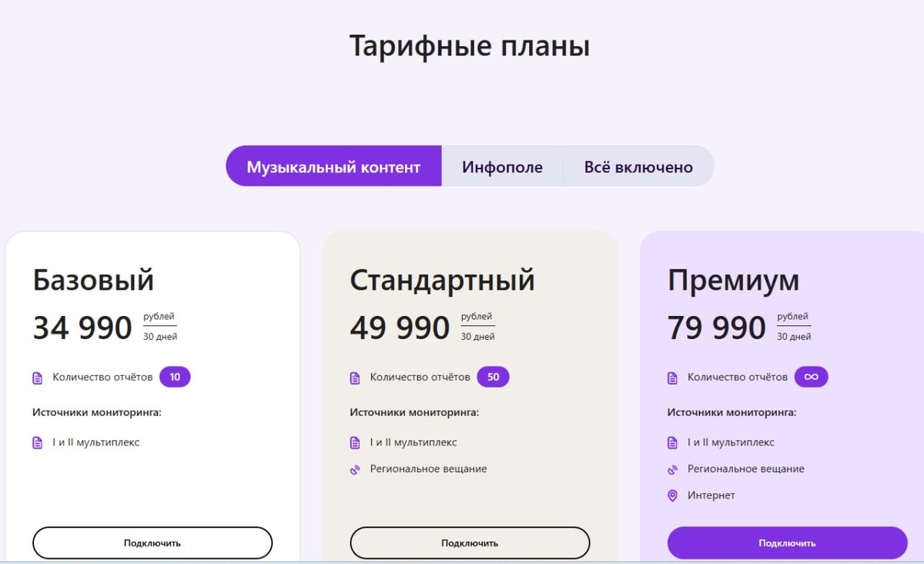Click the broadcast icon beside Региональное вещание in Премиум
924x564 pixels.
[x=671, y=468]
